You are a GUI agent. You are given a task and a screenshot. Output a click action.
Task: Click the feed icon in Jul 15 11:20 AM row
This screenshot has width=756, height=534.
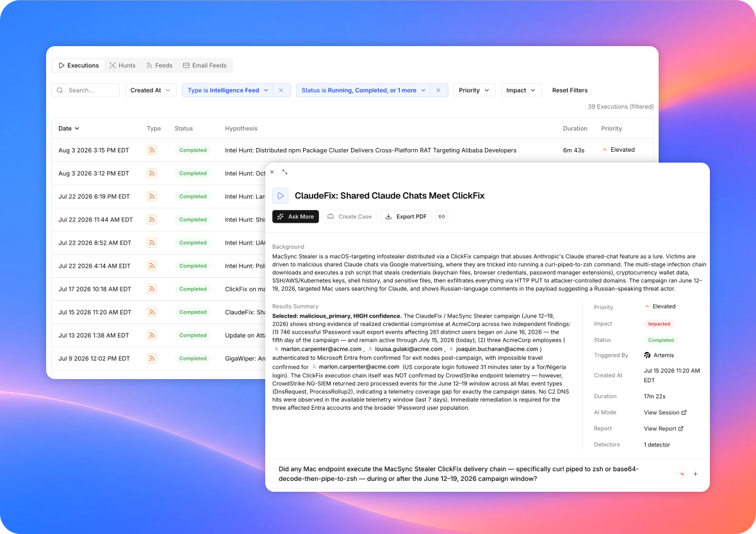(152, 312)
